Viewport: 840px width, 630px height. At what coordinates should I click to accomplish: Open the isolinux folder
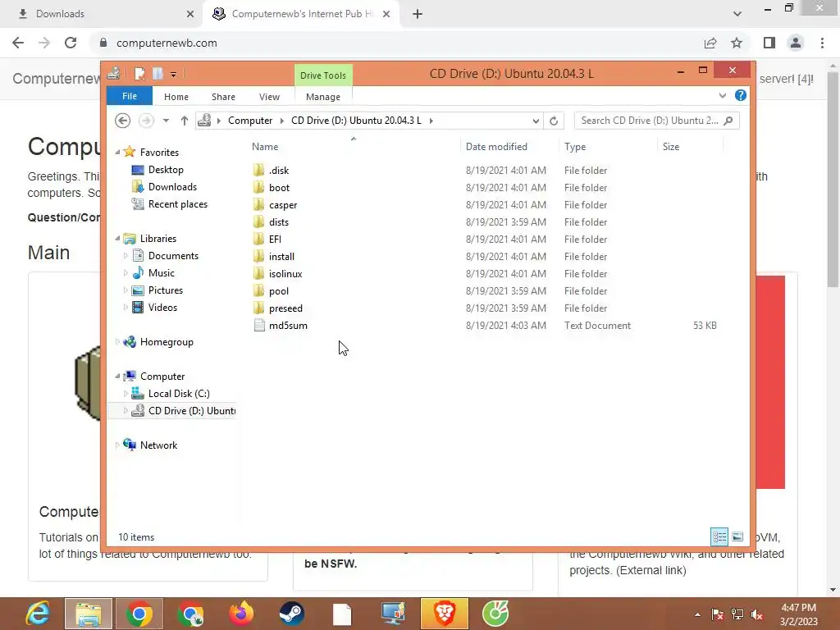285,273
